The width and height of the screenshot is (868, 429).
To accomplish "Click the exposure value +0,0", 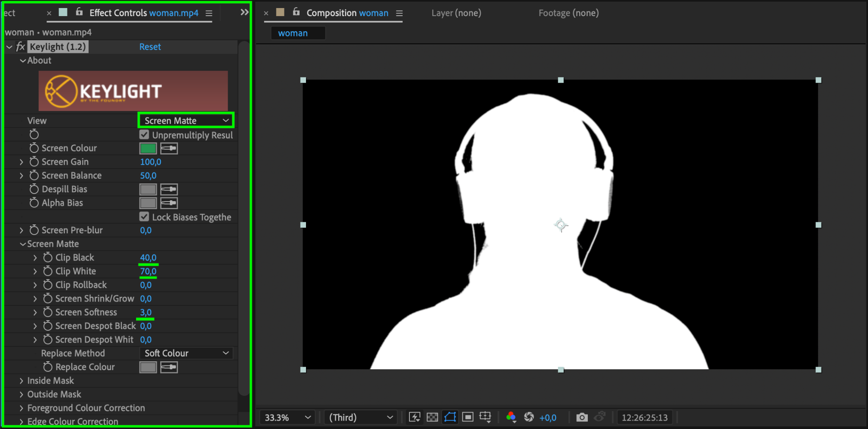I will [548, 418].
